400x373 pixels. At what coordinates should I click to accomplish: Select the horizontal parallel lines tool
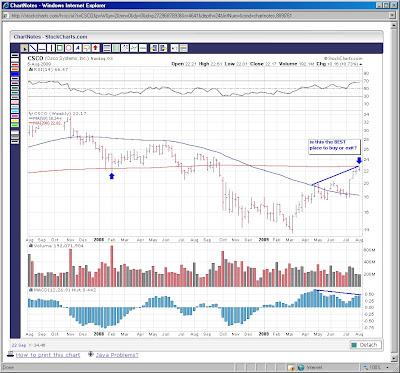click(107, 48)
